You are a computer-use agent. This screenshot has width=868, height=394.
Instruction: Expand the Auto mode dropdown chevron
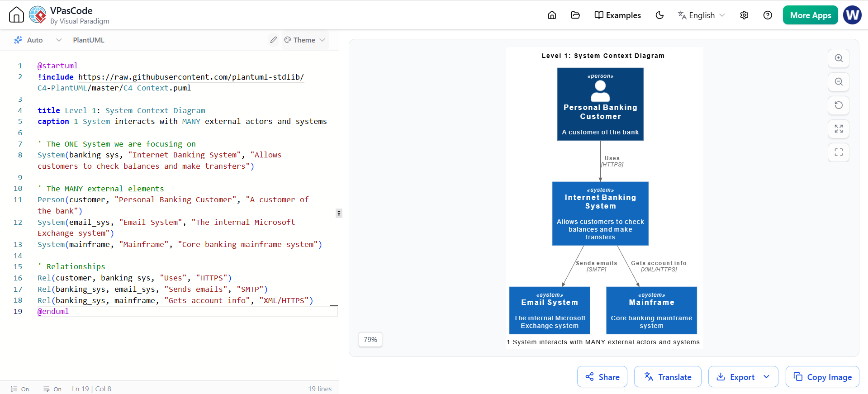tap(59, 40)
